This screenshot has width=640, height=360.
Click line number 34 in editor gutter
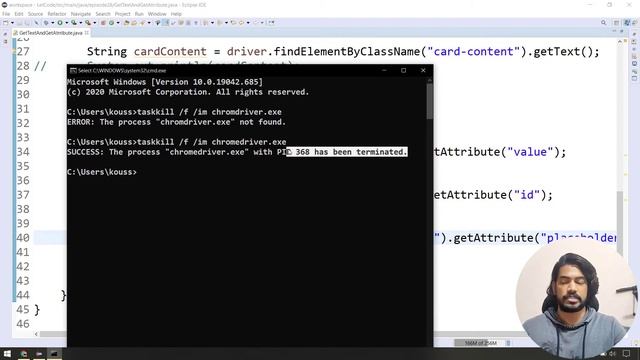(x=23, y=152)
